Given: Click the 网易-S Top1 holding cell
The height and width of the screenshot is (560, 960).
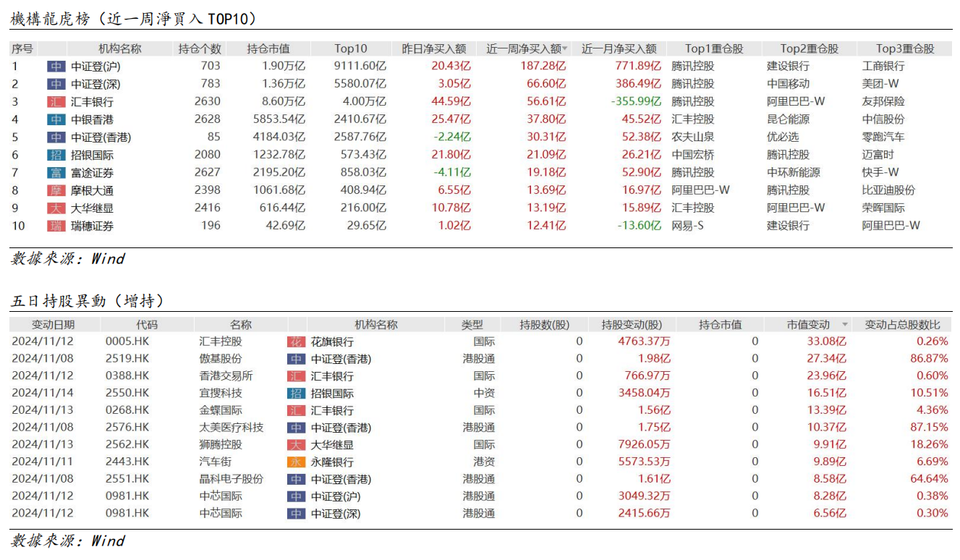Looking at the screenshot, I should click(x=687, y=225).
